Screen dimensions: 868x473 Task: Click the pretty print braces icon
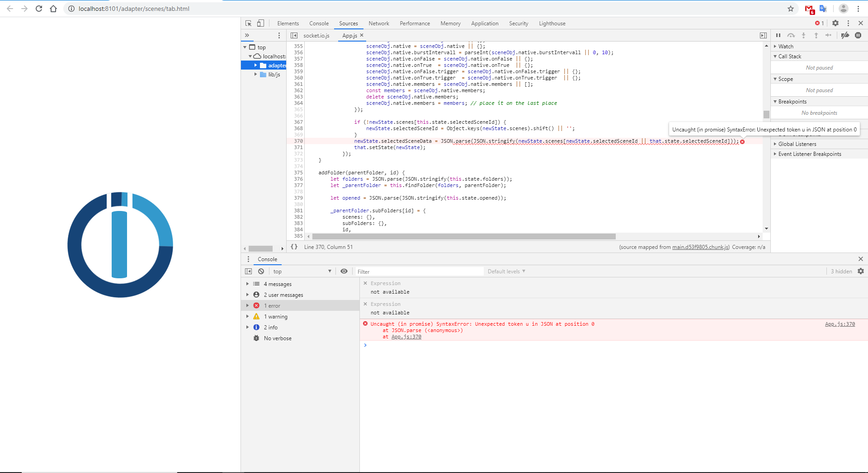pyautogui.click(x=294, y=247)
